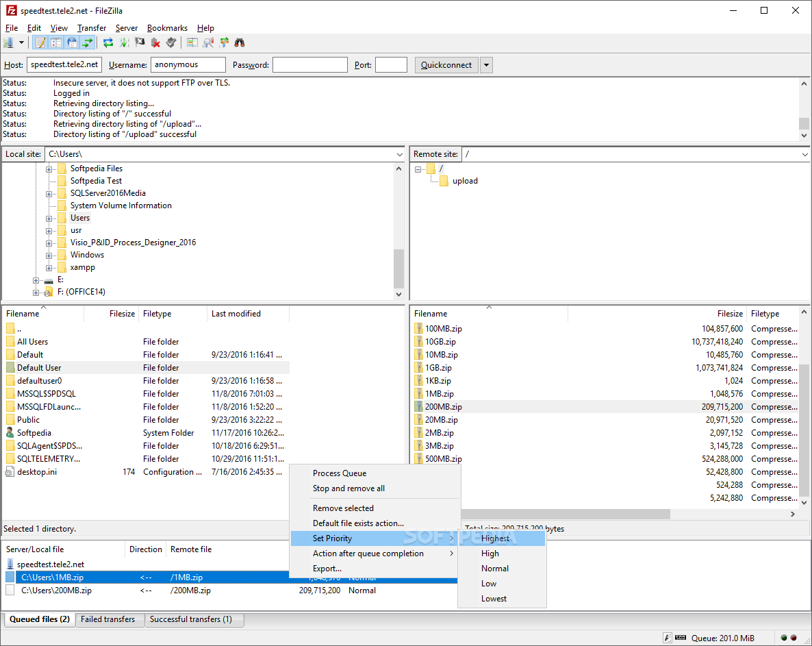
Task: Open the Local site path dropdown
Action: (399, 154)
